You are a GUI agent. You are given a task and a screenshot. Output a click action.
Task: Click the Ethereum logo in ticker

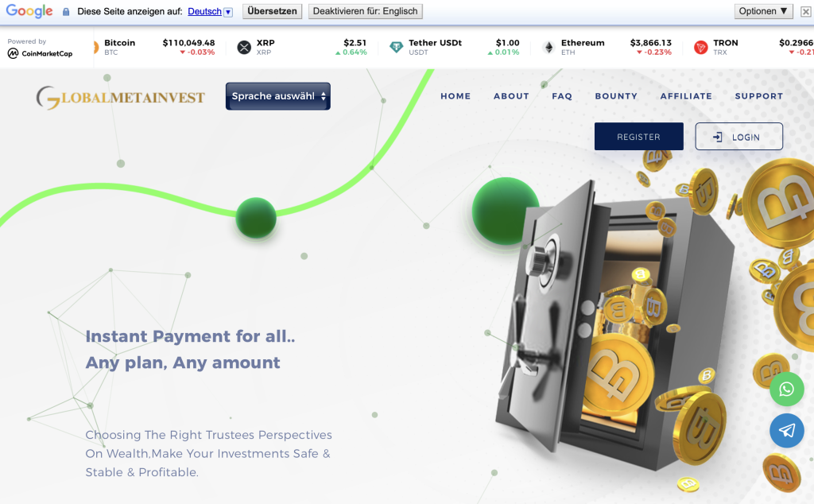click(x=548, y=47)
